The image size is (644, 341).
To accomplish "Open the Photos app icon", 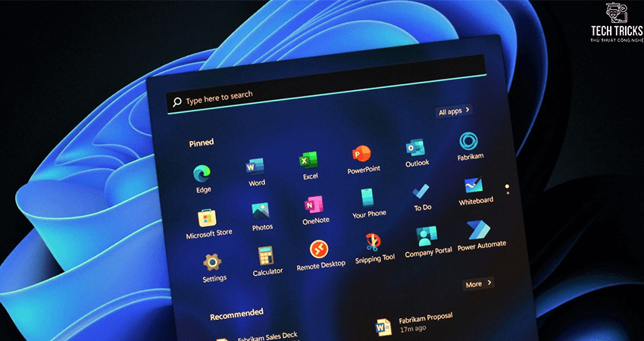I will coord(261,211).
